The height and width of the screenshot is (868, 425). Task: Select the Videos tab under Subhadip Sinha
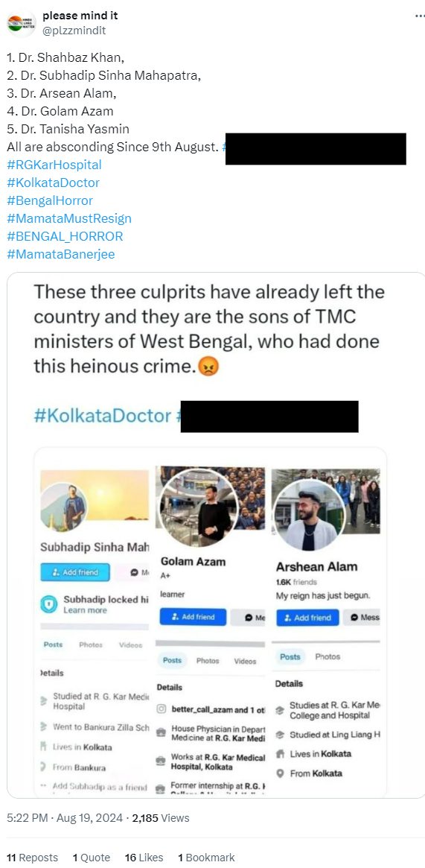[130, 645]
